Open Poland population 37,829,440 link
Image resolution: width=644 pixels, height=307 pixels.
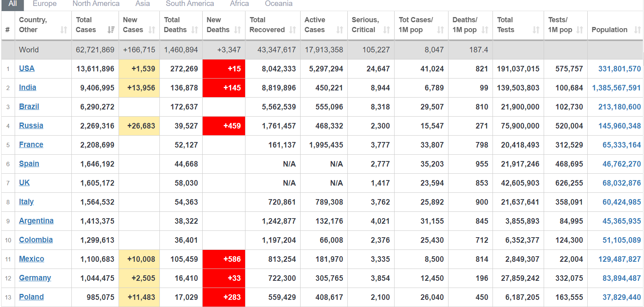[621, 297]
